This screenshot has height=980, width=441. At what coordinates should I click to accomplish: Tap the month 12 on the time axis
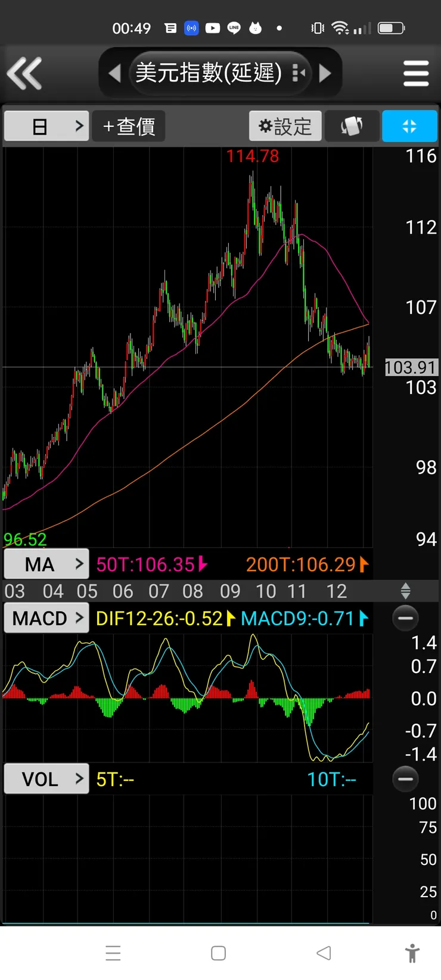[x=337, y=591]
